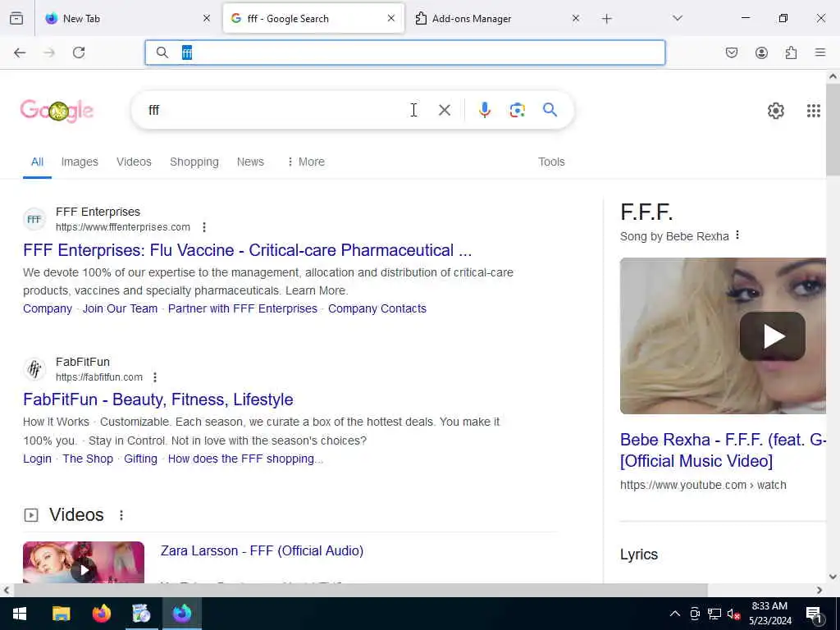The image size is (840, 630).
Task: Open FabFitFun - Beauty, Fitness, Lifestyle result
Action: click(x=158, y=399)
